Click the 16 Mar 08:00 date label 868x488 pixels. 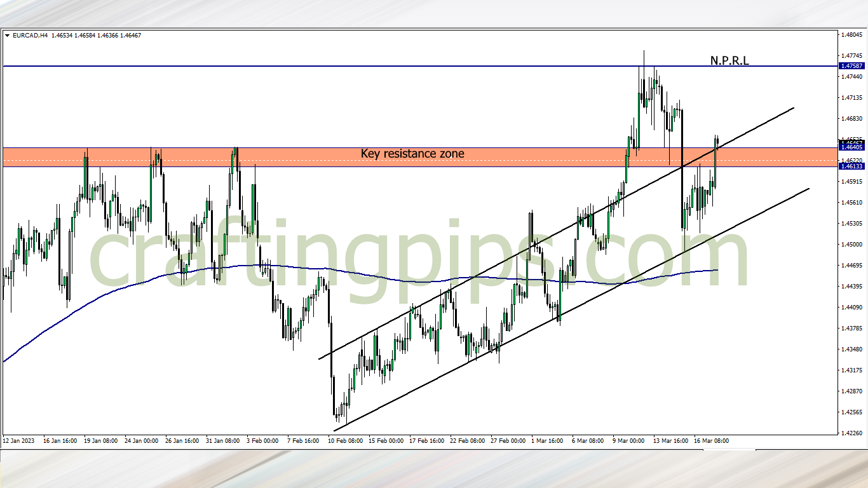click(711, 440)
